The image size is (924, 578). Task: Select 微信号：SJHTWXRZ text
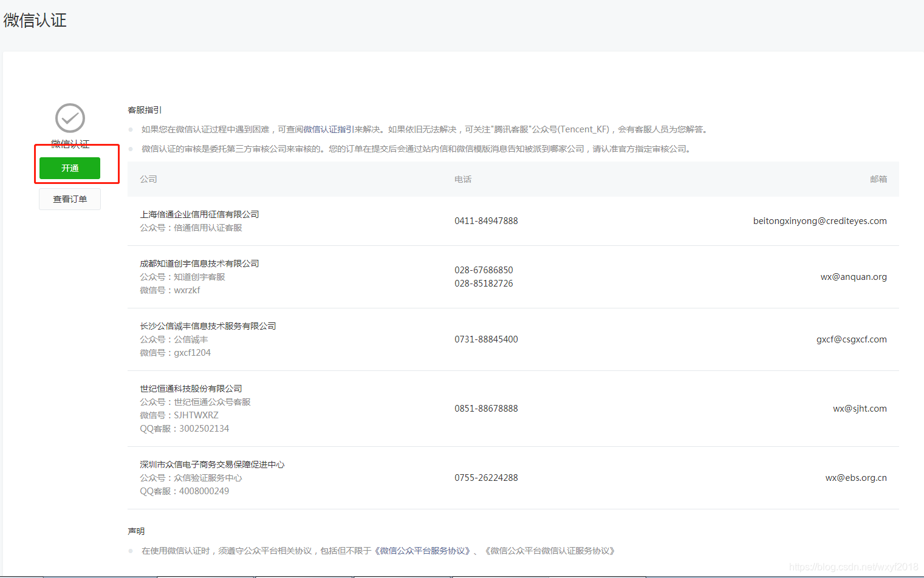click(179, 415)
